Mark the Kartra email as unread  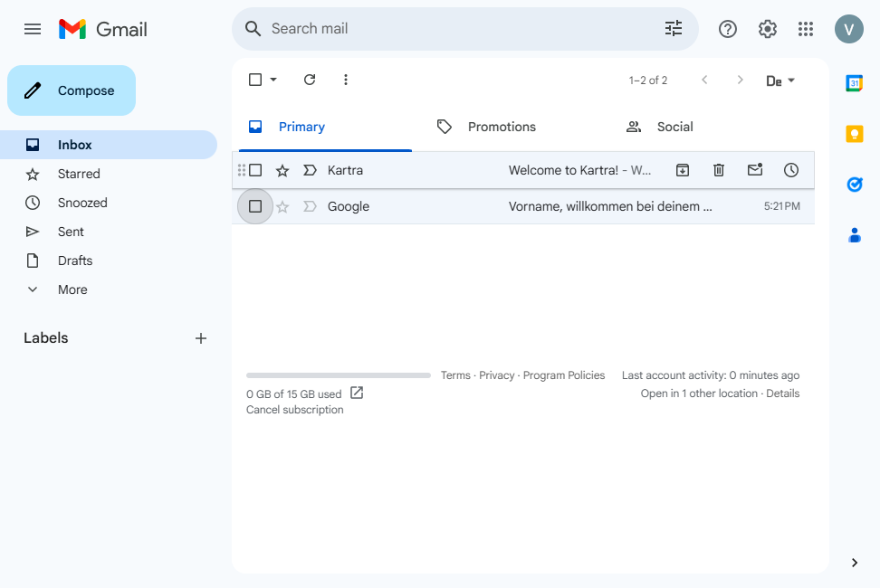point(755,169)
